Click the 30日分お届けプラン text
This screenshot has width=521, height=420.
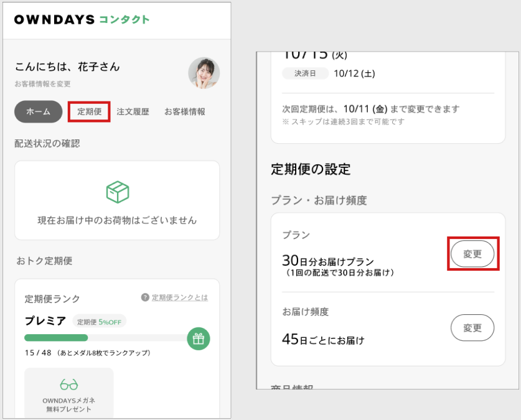(x=328, y=261)
